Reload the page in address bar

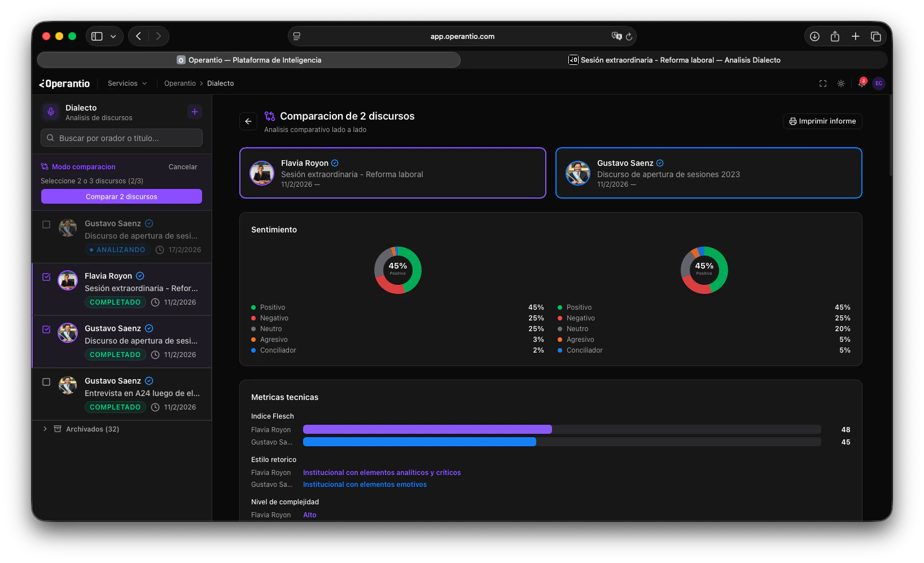coord(629,37)
